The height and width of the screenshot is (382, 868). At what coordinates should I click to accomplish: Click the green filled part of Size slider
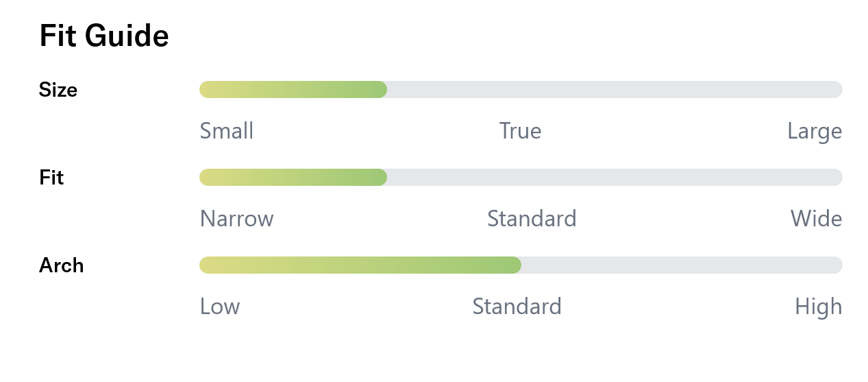(293, 90)
